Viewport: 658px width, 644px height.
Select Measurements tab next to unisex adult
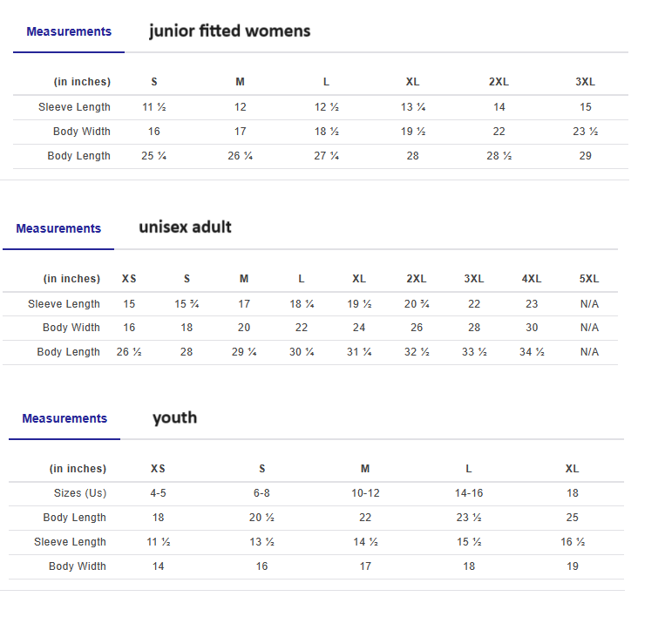pyautogui.click(x=58, y=228)
